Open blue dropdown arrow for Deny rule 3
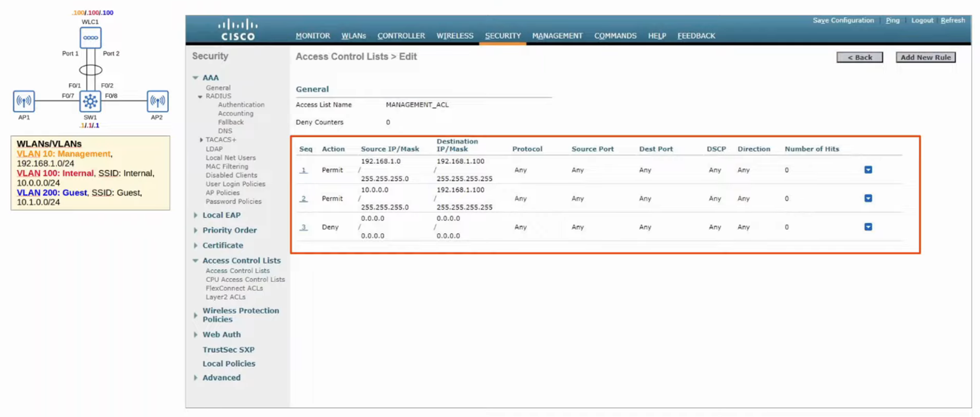 [x=868, y=227]
